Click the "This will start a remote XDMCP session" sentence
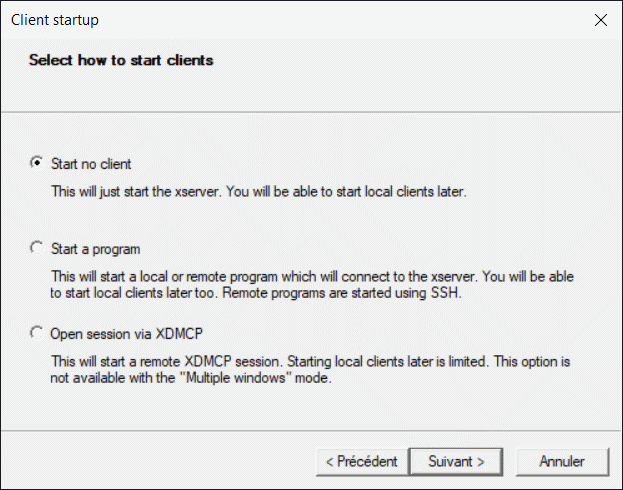 tap(176, 360)
